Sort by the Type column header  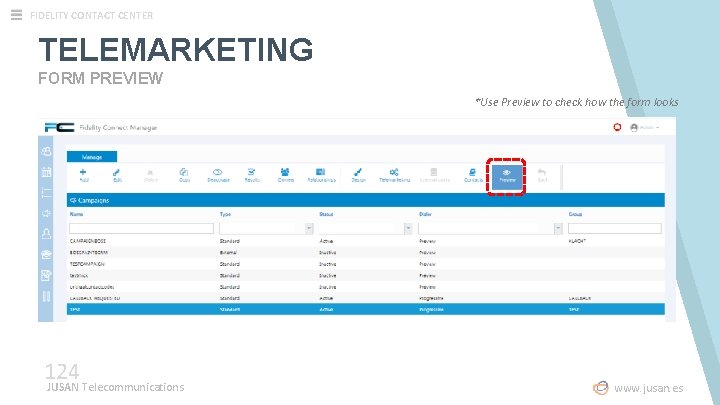(x=225, y=214)
